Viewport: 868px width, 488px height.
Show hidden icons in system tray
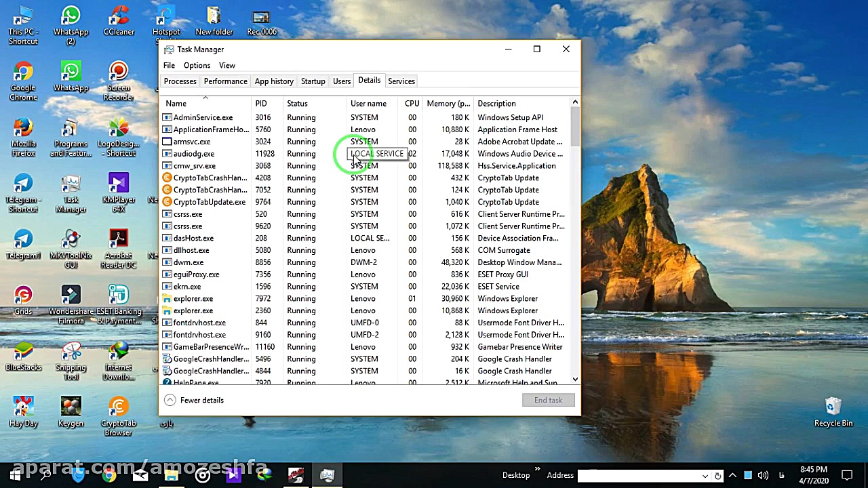[732, 474]
